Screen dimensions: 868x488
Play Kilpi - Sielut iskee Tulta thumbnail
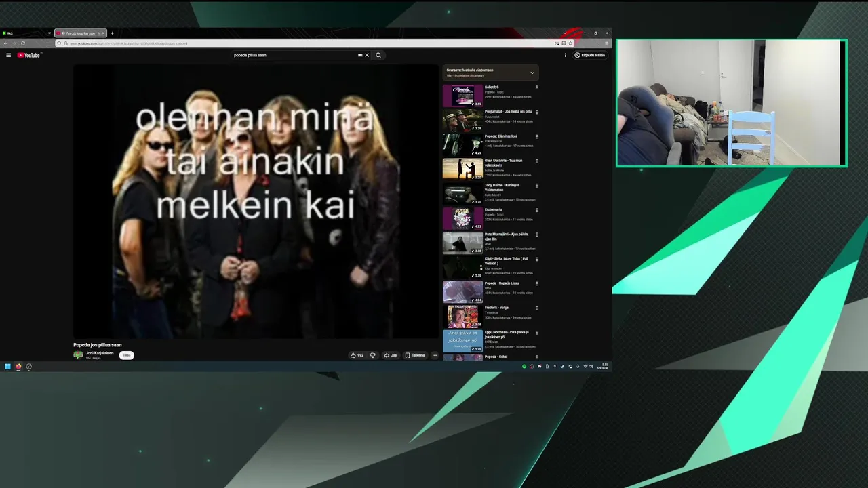[462, 267]
